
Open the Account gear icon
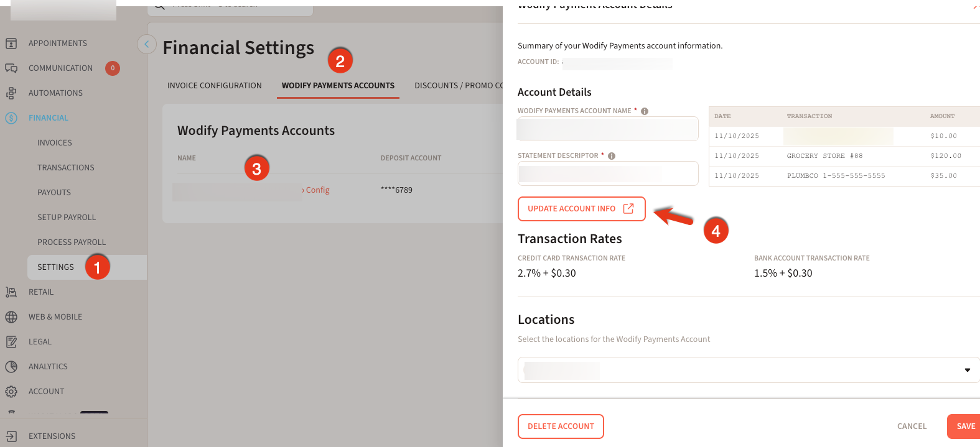(11, 392)
